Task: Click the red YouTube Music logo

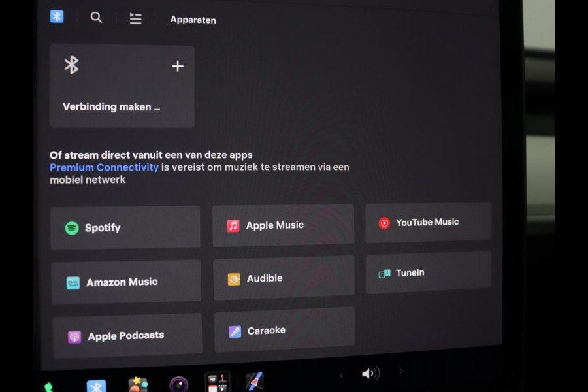Action: click(x=384, y=223)
